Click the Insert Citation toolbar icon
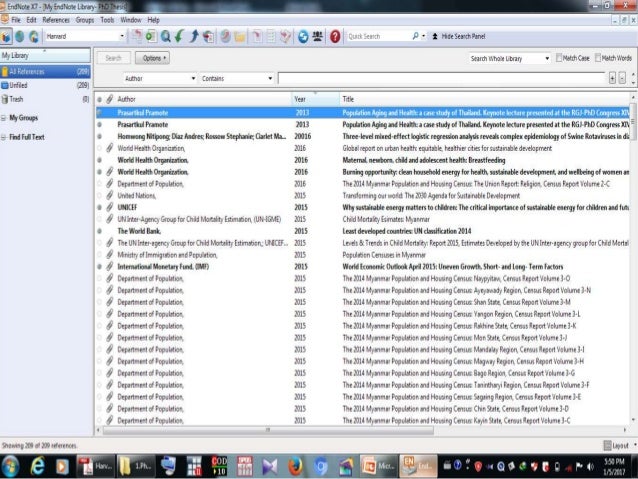The width and height of the screenshot is (638, 479). coord(257,37)
